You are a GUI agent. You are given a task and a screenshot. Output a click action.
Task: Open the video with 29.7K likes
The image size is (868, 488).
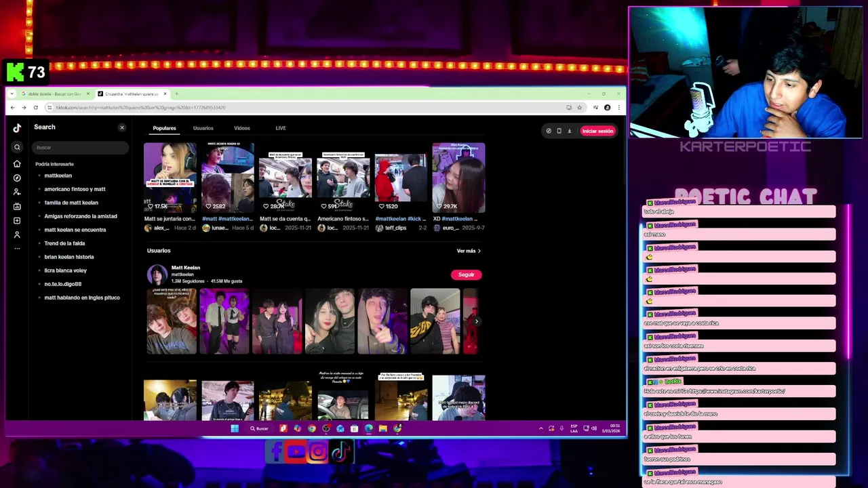click(458, 178)
